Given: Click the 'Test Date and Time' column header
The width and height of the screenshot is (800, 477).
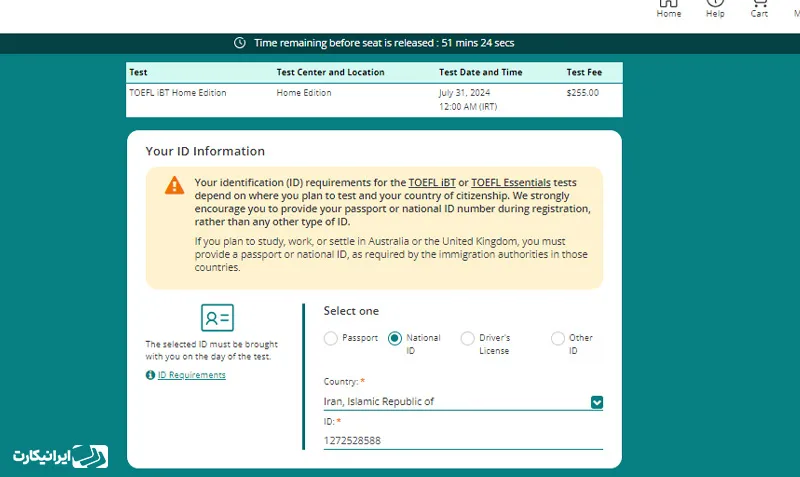Looking at the screenshot, I should click(x=481, y=72).
